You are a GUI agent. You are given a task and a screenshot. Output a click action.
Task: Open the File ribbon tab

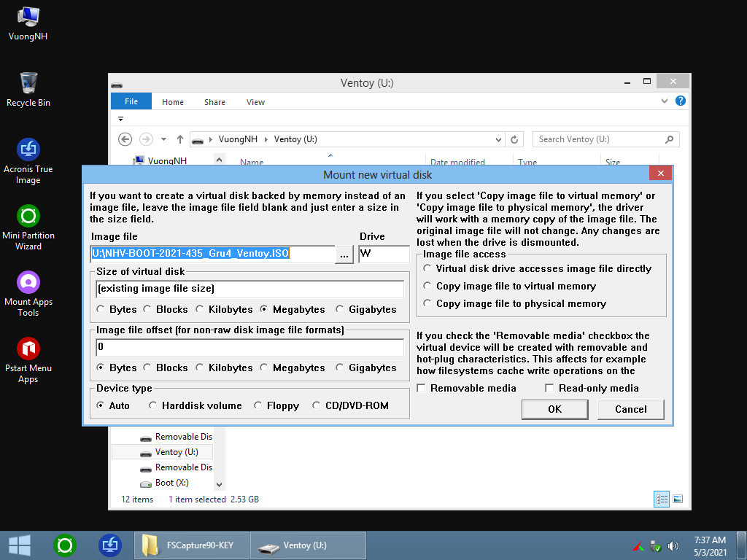point(131,101)
